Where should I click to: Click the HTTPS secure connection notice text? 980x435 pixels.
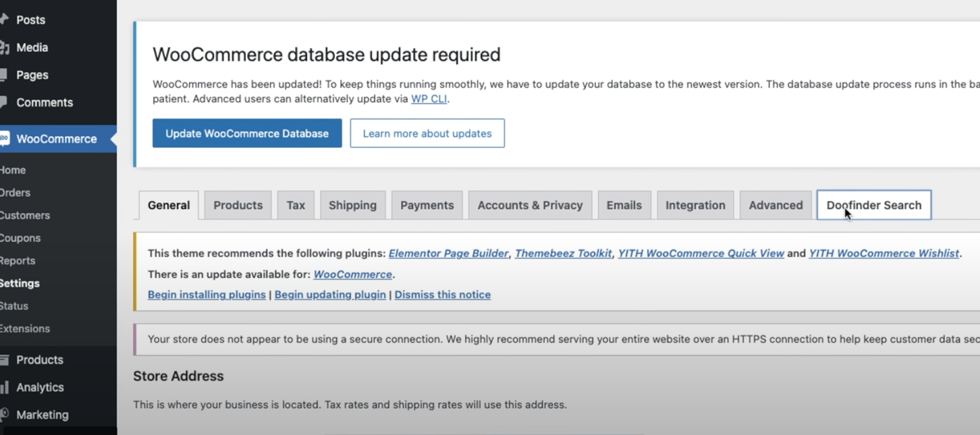564,339
